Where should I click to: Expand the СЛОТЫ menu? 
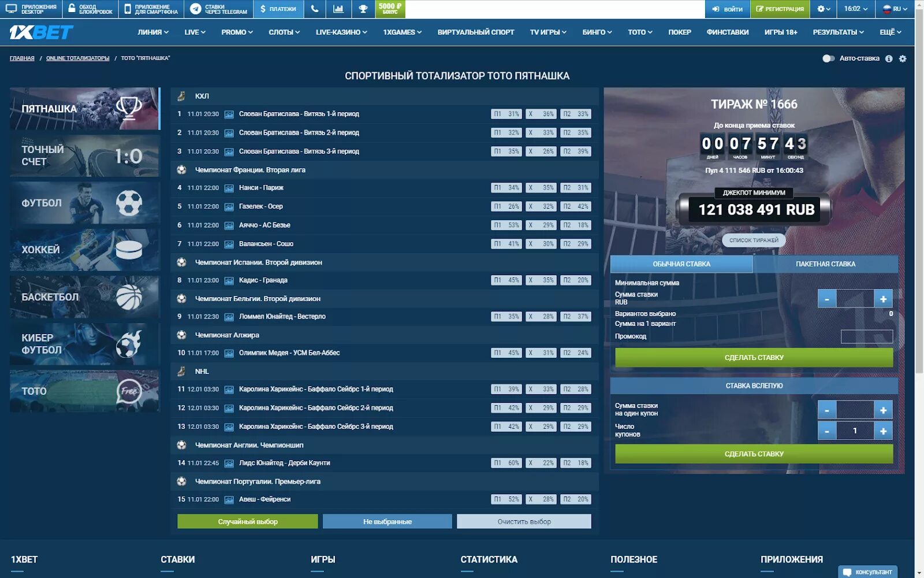[284, 32]
